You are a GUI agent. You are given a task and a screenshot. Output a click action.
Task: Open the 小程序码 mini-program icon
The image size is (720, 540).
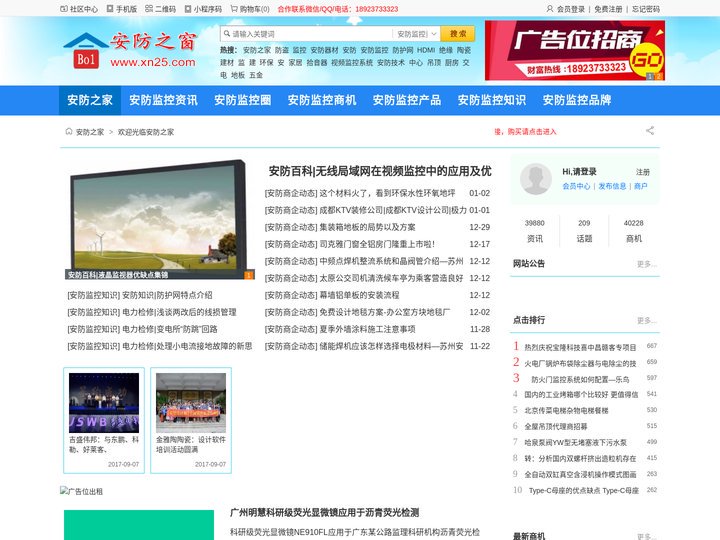188,9
